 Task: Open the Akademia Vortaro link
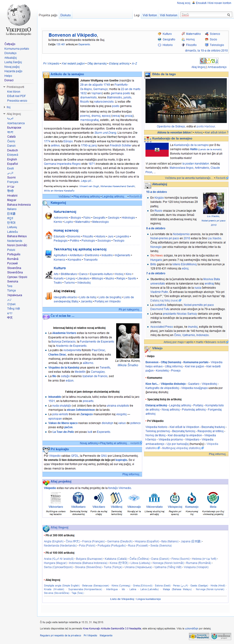tap(64, 333)
